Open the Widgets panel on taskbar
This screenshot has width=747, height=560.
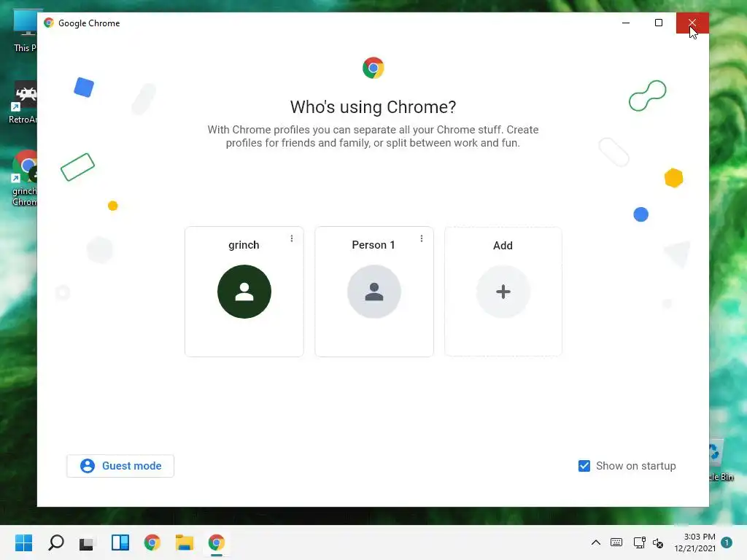pos(120,542)
